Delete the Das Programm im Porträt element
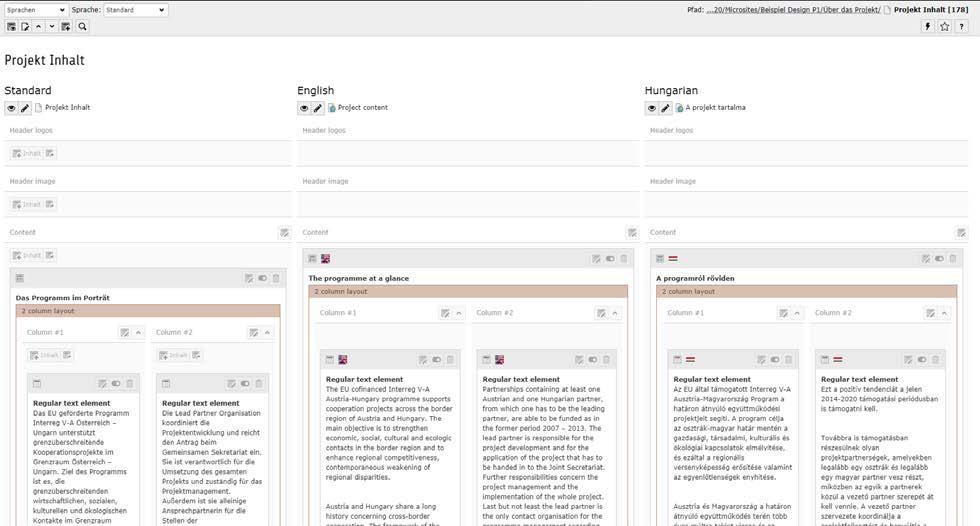The image size is (980, 526). click(x=276, y=278)
